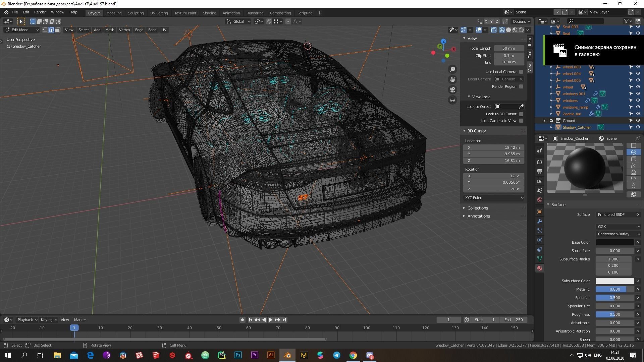
Task: Open Christensen-Burley subsurface method dropdown
Action: (619, 234)
